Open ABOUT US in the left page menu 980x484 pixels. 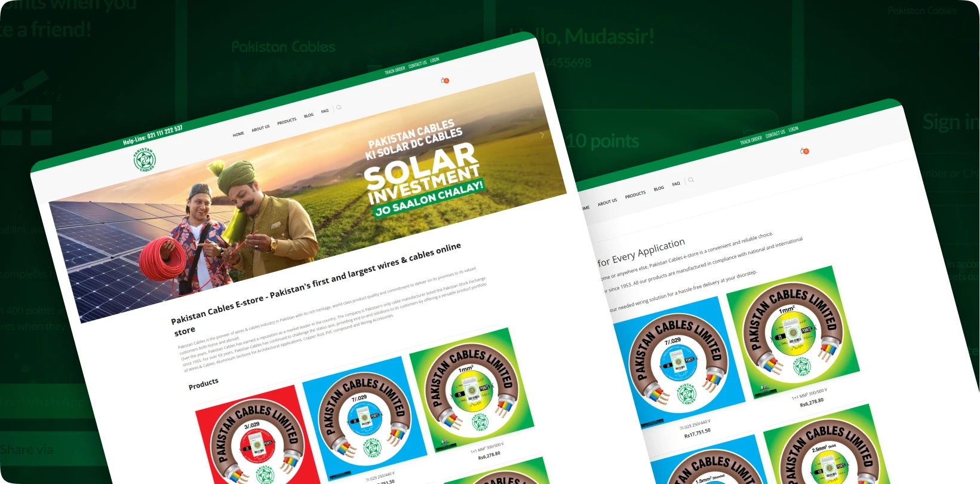click(260, 128)
